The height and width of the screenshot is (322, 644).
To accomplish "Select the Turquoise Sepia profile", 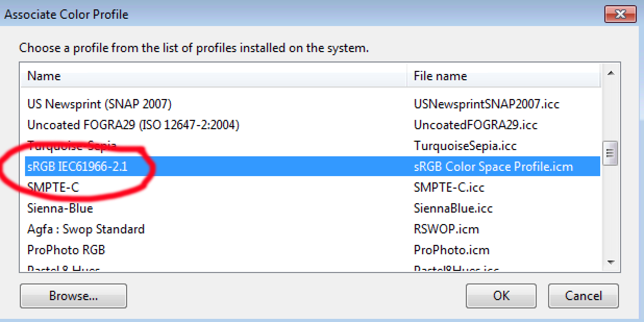I will (x=63, y=145).
